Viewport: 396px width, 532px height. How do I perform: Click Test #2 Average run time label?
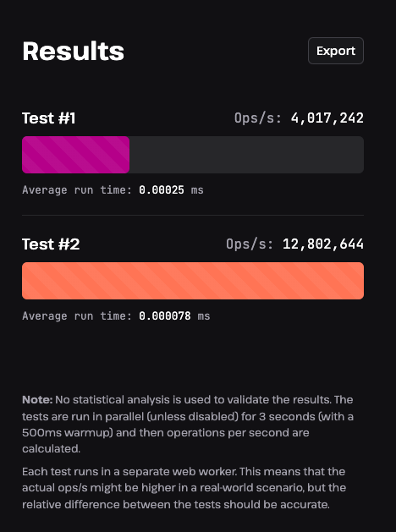pos(77,316)
